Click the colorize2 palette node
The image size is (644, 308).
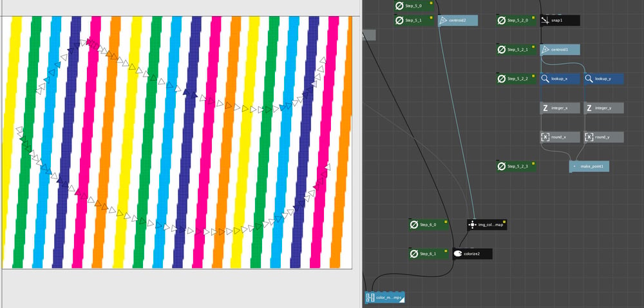[472, 254]
